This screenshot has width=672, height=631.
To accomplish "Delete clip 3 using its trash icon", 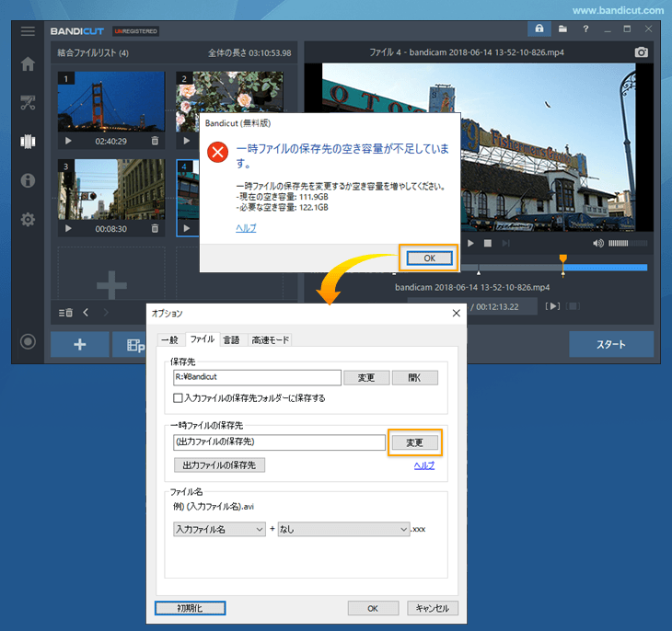I will 155,228.
